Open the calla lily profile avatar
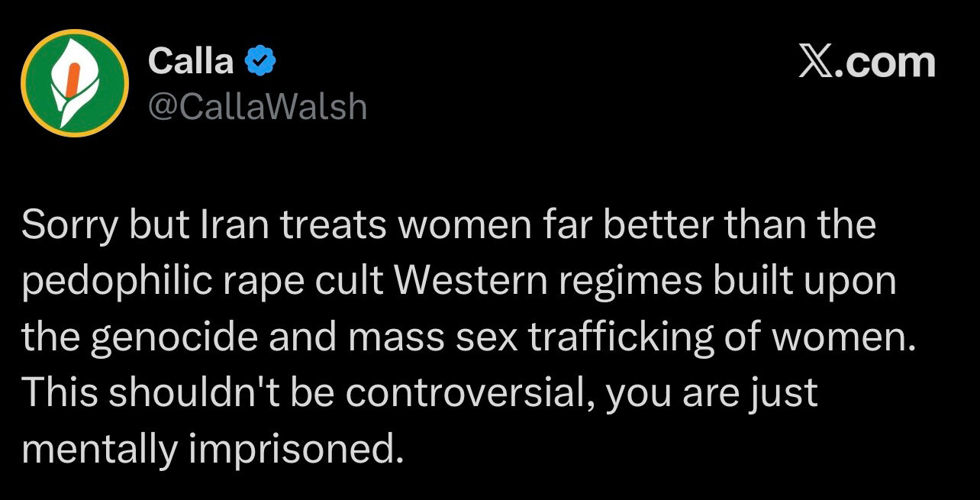Screen dimensions: 980x500 [74, 82]
